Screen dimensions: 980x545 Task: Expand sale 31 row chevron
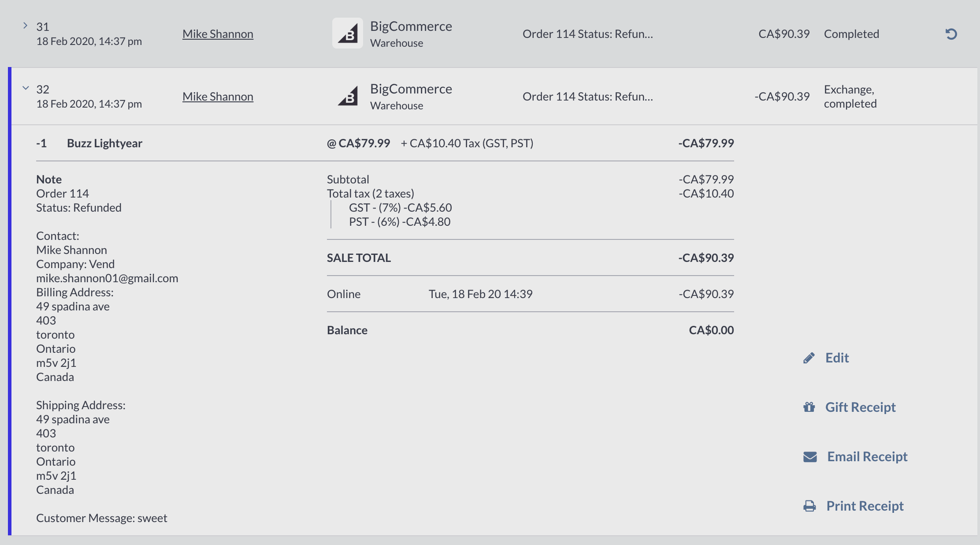click(x=25, y=26)
